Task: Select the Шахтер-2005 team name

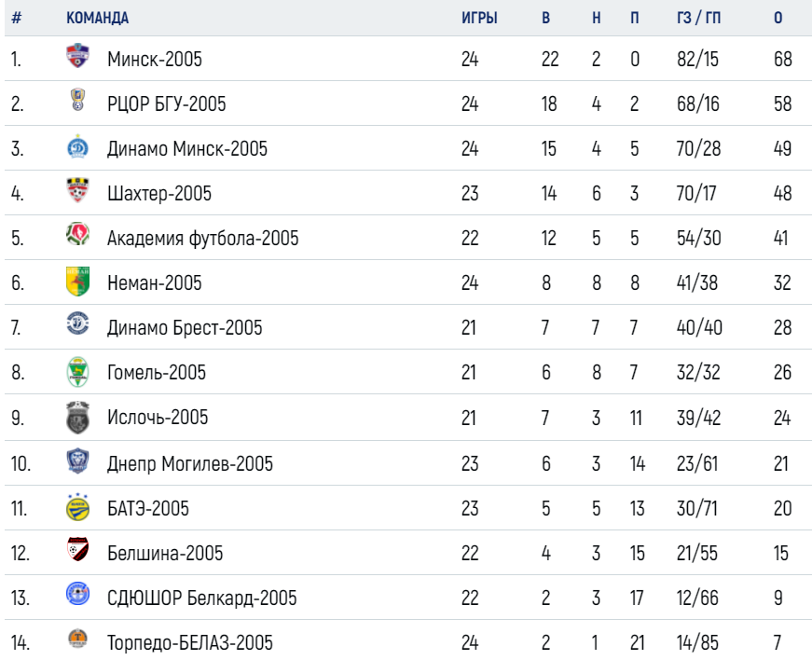Action: click(x=159, y=194)
